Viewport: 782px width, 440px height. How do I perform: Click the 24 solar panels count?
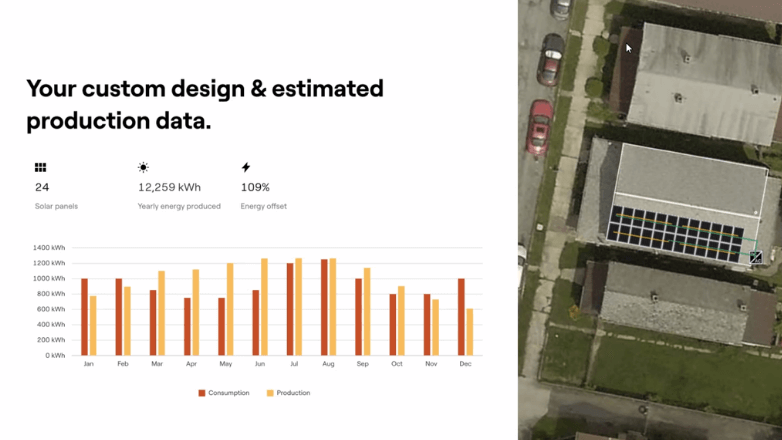[x=42, y=187]
